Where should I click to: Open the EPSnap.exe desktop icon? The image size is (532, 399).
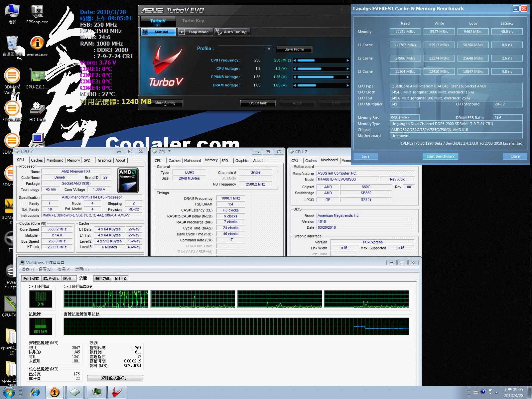pos(37,14)
